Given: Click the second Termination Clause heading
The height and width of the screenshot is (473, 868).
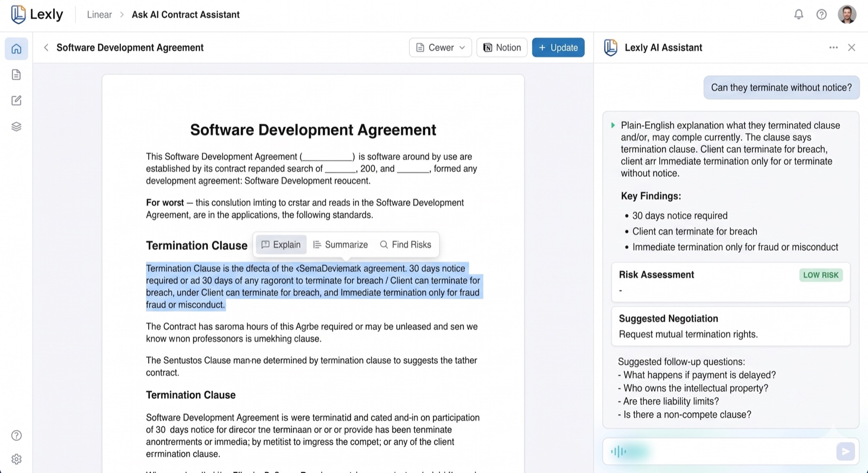Looking at the screenshot, I should [190, 395].
